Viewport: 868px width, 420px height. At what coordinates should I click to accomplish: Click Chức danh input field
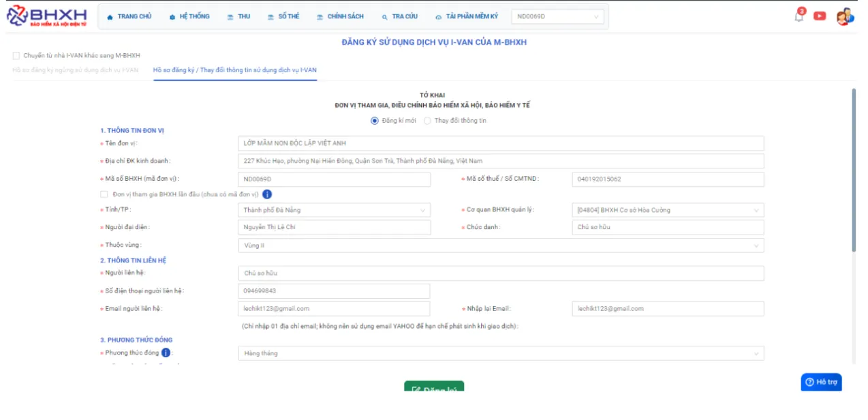click(668, 227)
